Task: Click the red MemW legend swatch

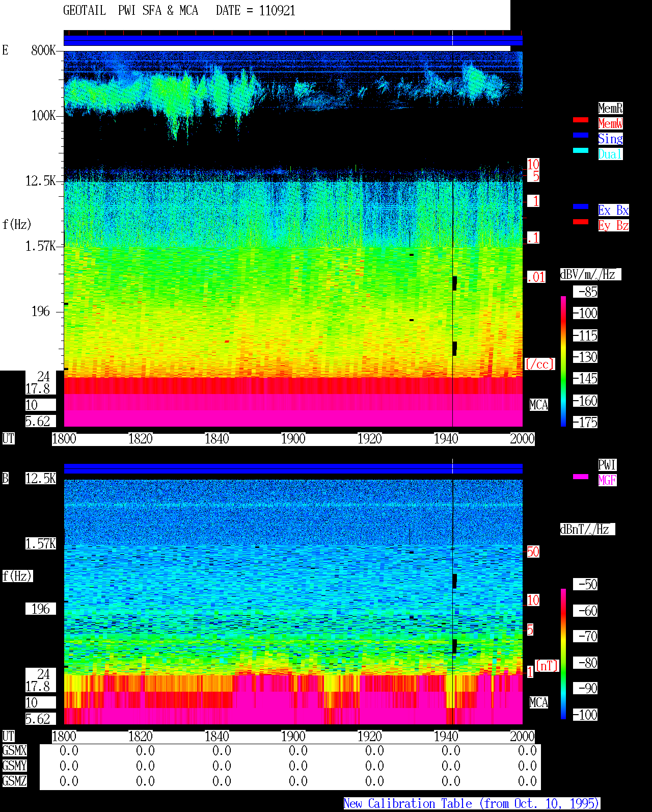Action: coord(581,120)
